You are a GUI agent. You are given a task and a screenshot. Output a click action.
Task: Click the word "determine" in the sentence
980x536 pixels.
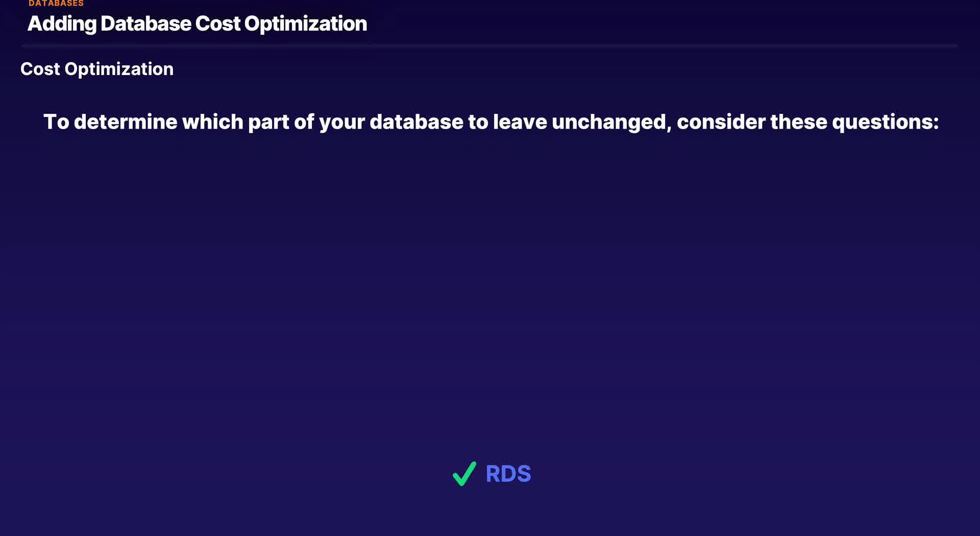click(126, 122)
